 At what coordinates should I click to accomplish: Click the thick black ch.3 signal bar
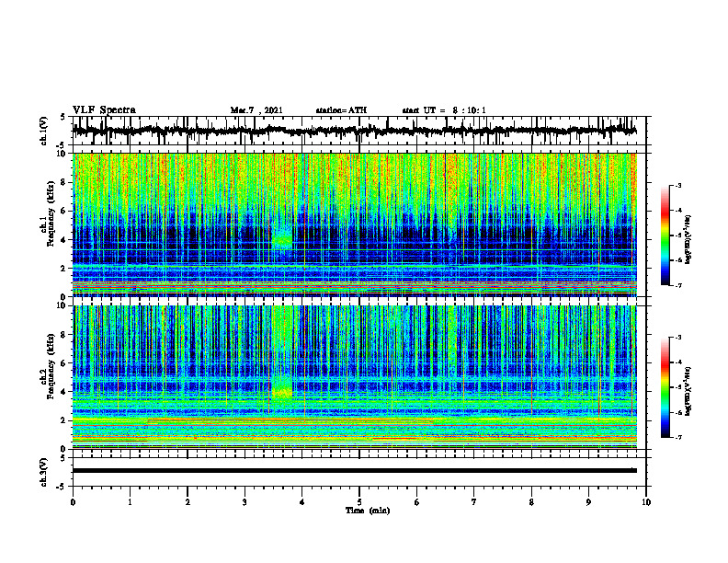pos(354,471)
